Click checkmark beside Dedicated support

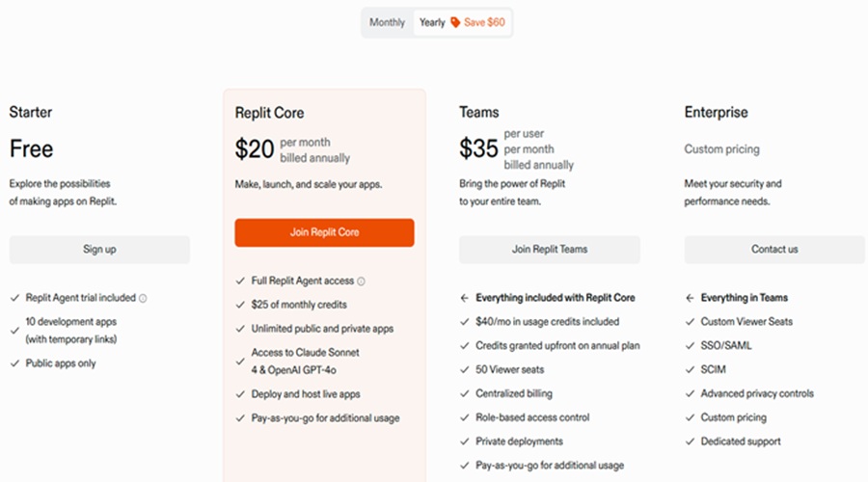pyautogui.click(x=690, y=442)
